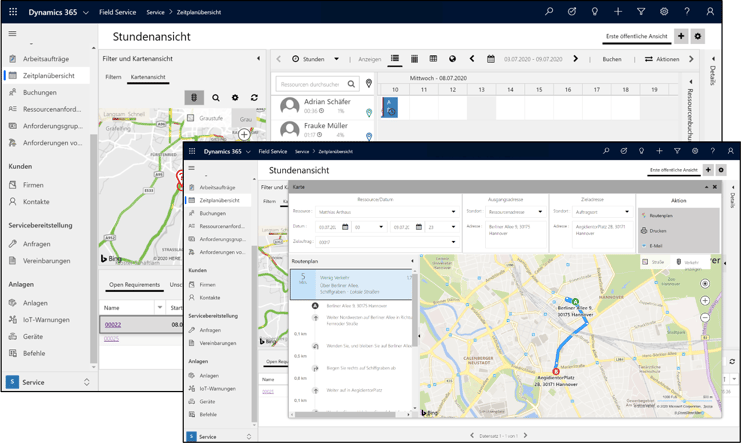Click map traffic button above back map

194,98
